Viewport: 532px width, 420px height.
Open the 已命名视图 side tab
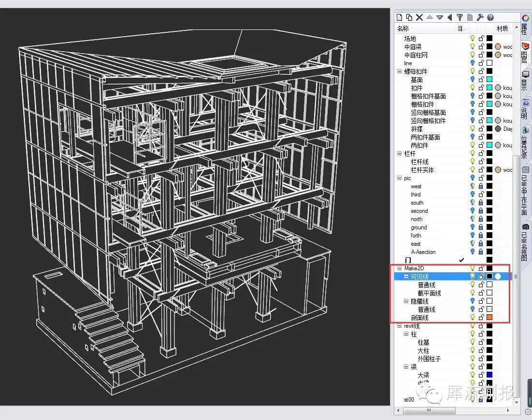525,242
